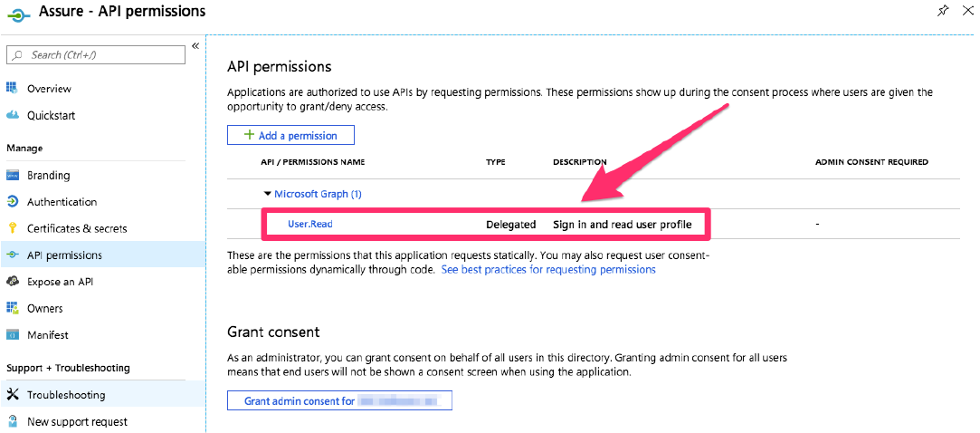Click Grant admin consent button
Screen dimensions: 980x433
pyautogui.click(x=339, y=400)
